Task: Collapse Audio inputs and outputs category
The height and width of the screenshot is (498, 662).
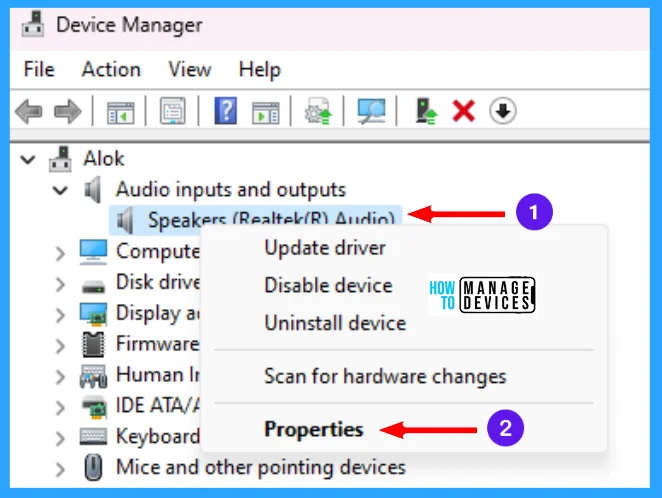Action: tap(60, 190)
